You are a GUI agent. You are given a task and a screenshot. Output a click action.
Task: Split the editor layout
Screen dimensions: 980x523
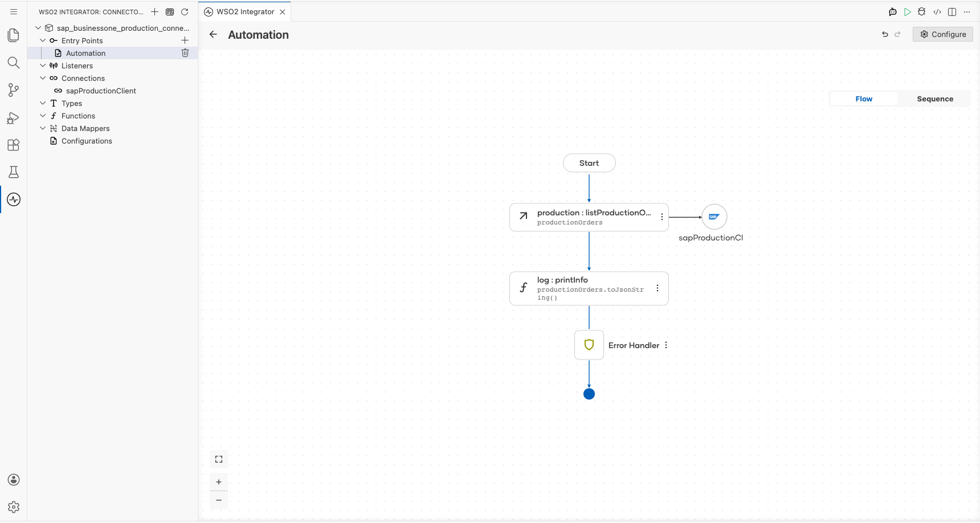tap(952, 11)
